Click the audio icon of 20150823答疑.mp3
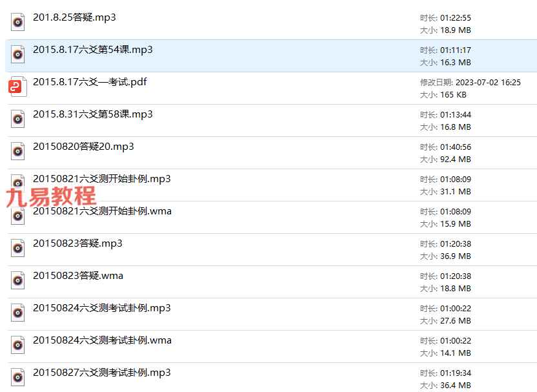The height and width of the screenshot is (392, 537). point(18,248)
